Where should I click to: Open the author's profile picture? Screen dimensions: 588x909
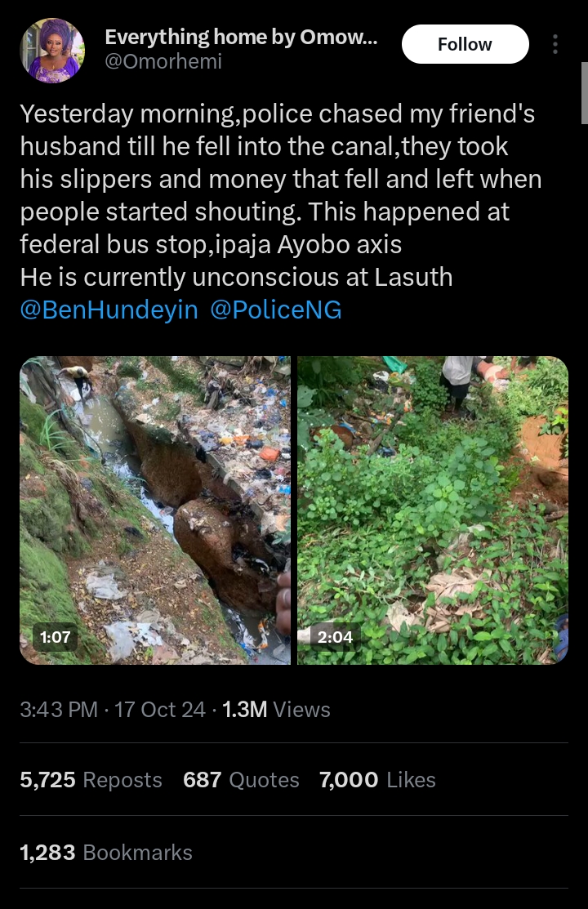(x=52, y=51)
